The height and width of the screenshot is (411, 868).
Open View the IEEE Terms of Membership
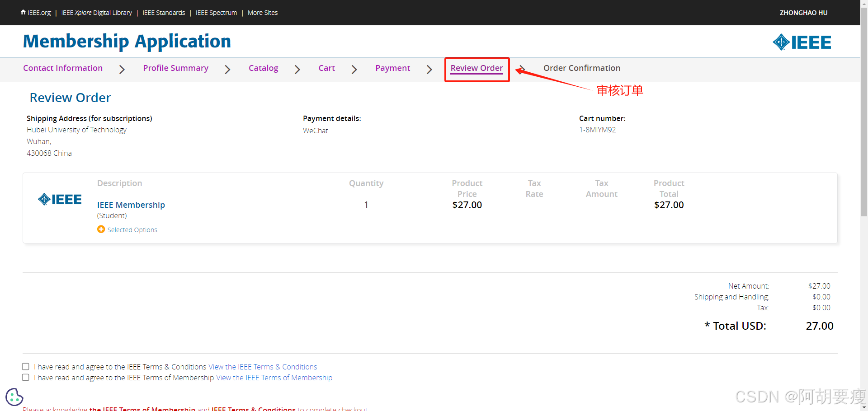(x=274, y=378)
